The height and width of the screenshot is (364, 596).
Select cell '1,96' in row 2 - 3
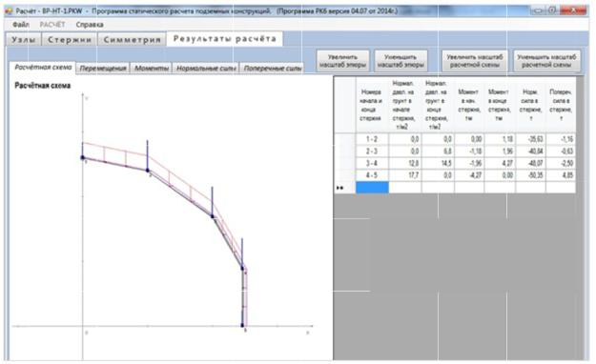coord(500,152)
